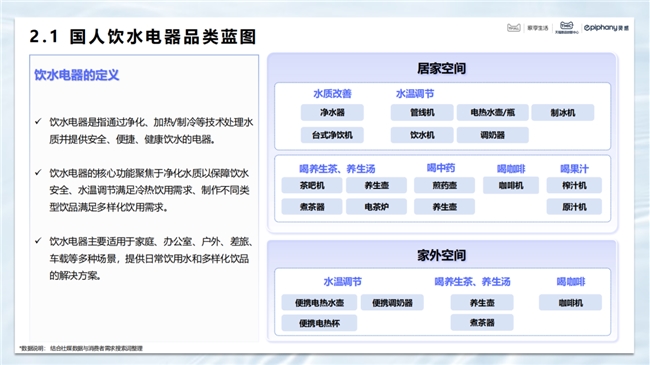Select the 台式净饮机 box

(332, 135)
